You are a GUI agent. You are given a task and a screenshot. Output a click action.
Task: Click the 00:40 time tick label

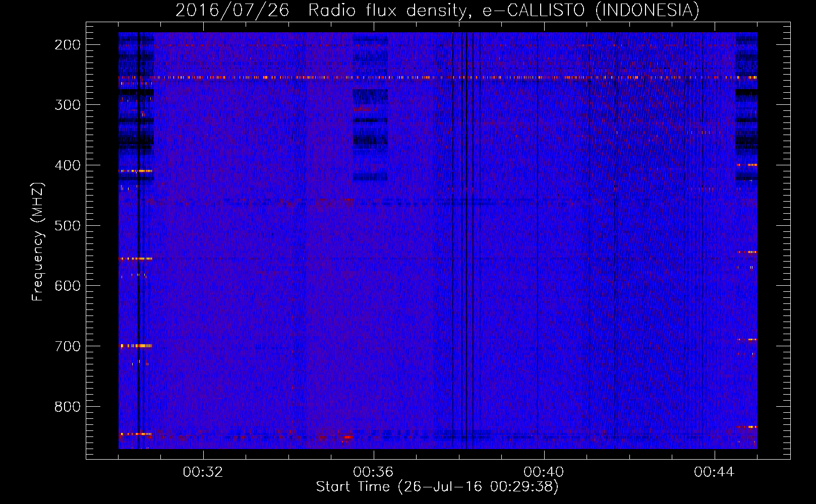tap(544, 472)
